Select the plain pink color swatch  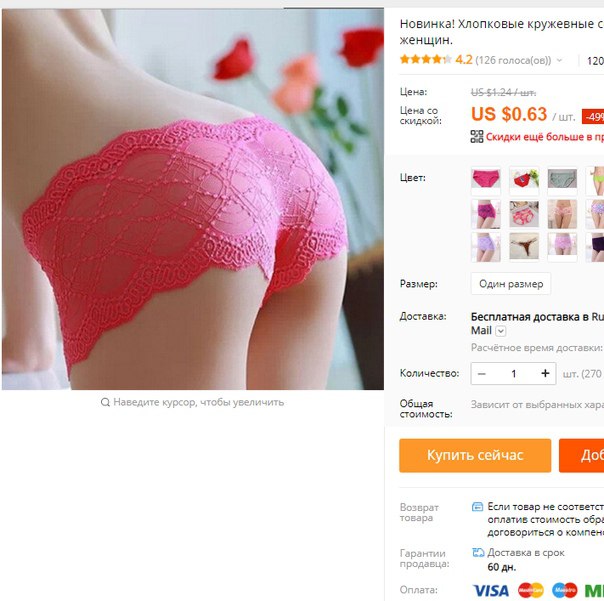486,180
